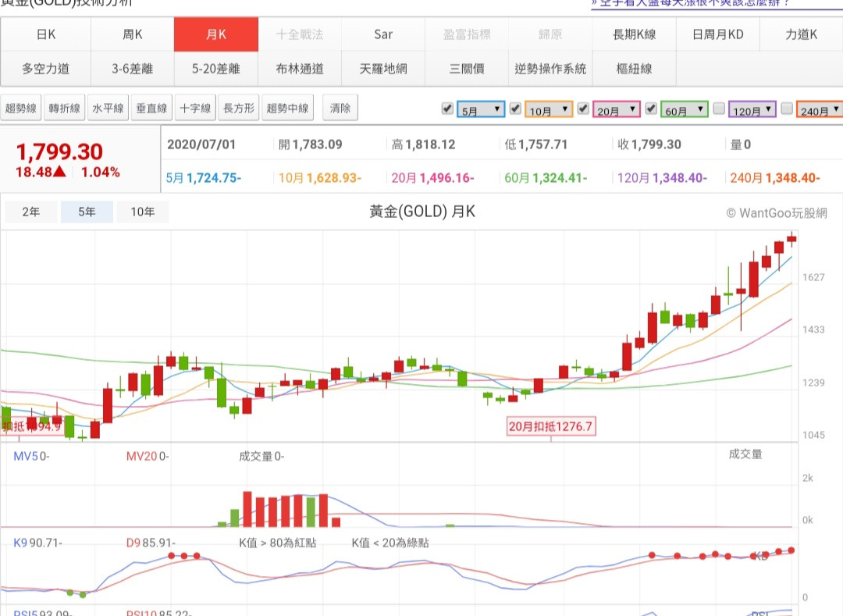Image resolution: width=843 pixels, height=616 pixels.
Task: Enable the 120月 moving average checkbox
Action: coord(719,109)
